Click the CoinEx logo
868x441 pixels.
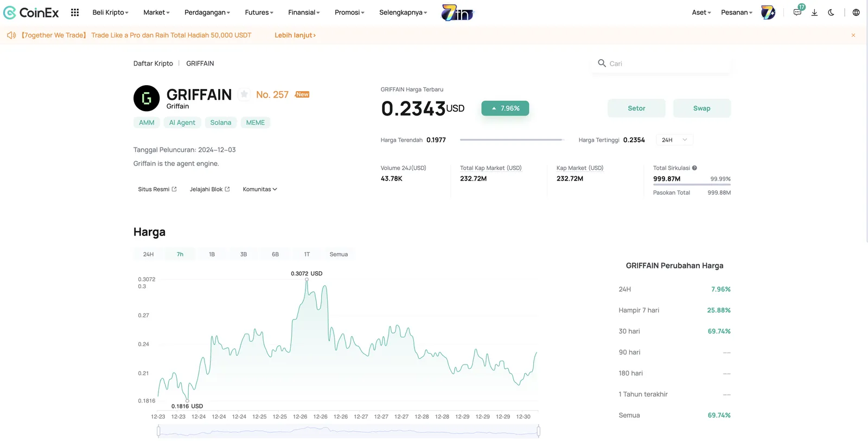(31, 12)
